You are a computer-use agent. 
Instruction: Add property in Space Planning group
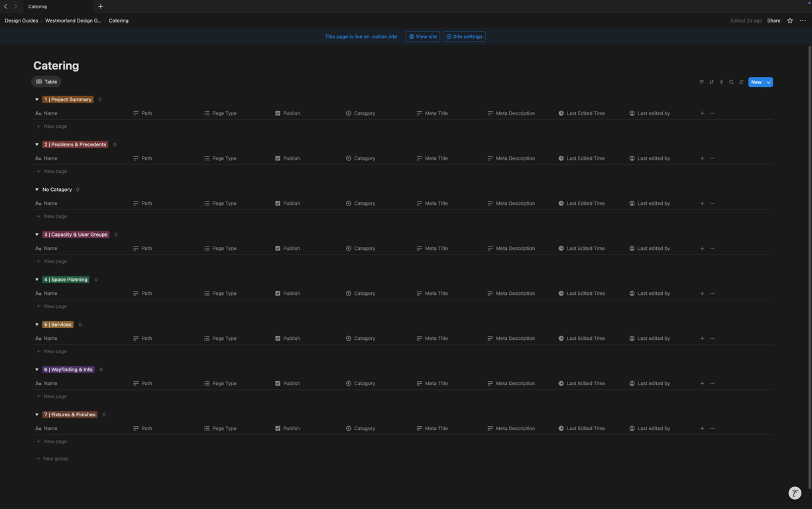pos(702,294)
